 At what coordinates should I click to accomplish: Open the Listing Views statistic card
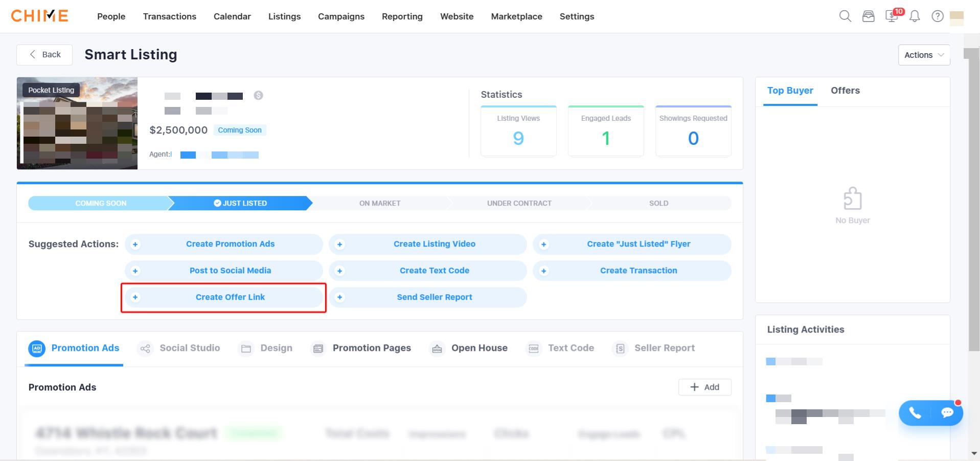518,131
